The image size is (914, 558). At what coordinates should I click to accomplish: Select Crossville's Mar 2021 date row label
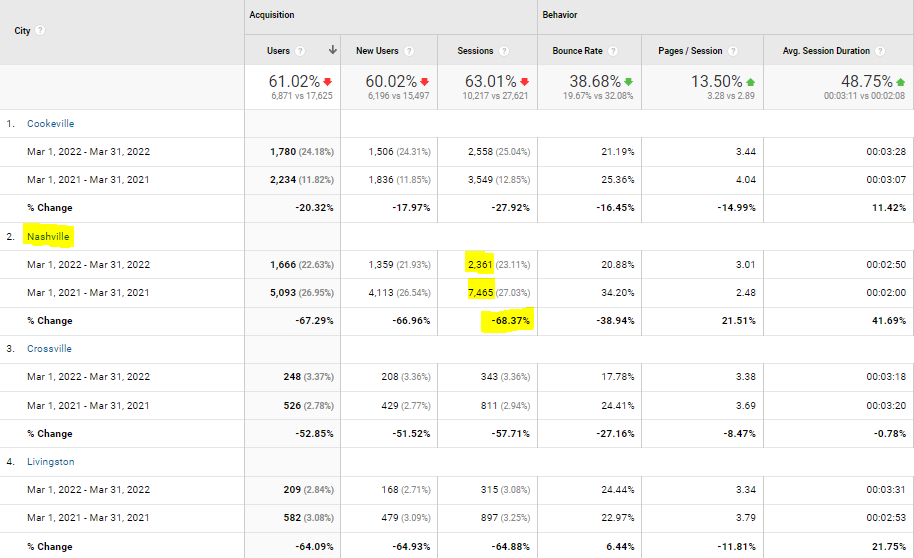(x=88, y=406)
